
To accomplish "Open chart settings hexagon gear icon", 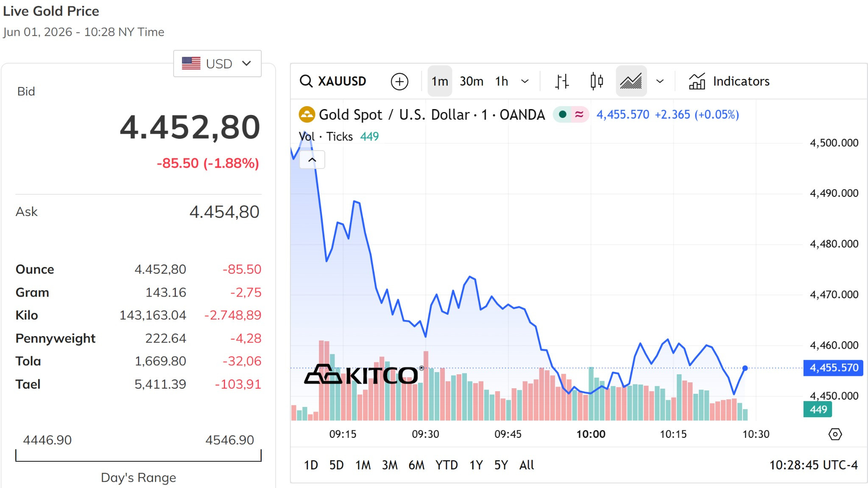I will click(835, 434).
